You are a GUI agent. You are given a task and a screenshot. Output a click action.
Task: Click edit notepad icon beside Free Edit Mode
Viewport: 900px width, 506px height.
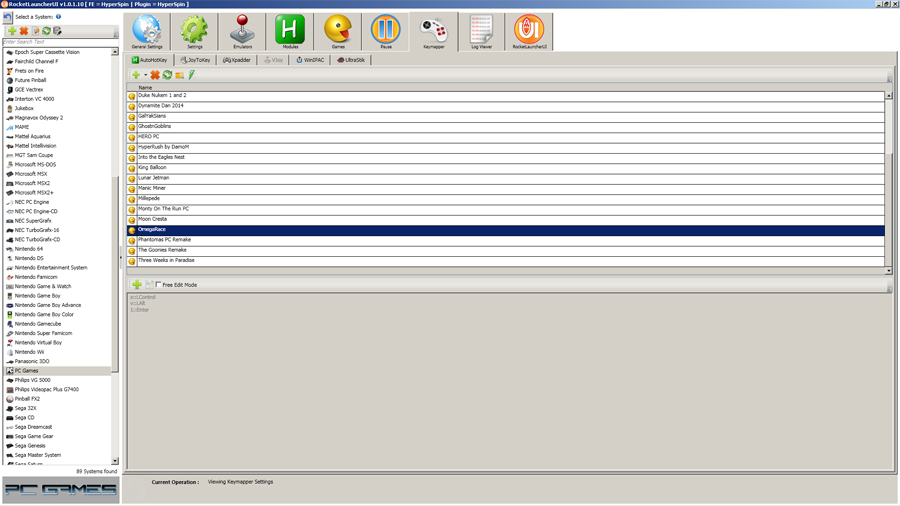(x=149, y=284)
